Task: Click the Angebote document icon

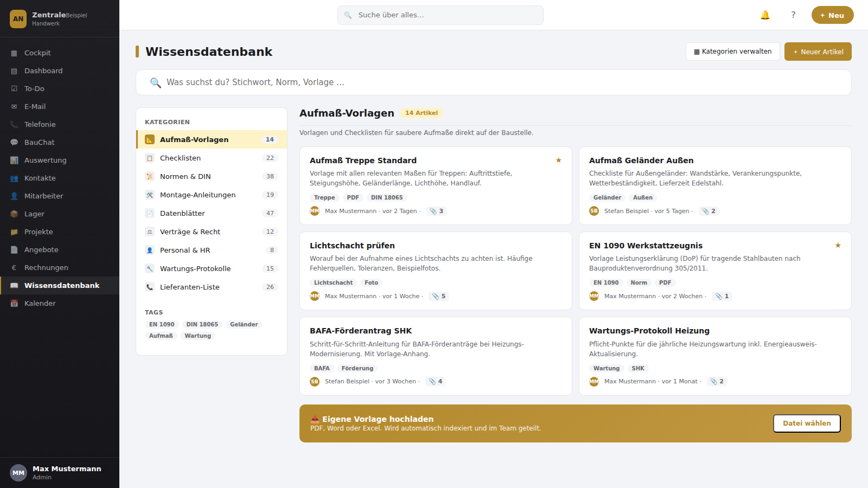Action: (14, 250)
